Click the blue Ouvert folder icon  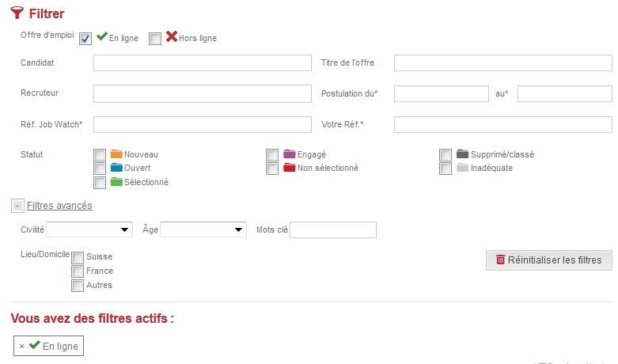pyautogui.click(x=116, y=168)
